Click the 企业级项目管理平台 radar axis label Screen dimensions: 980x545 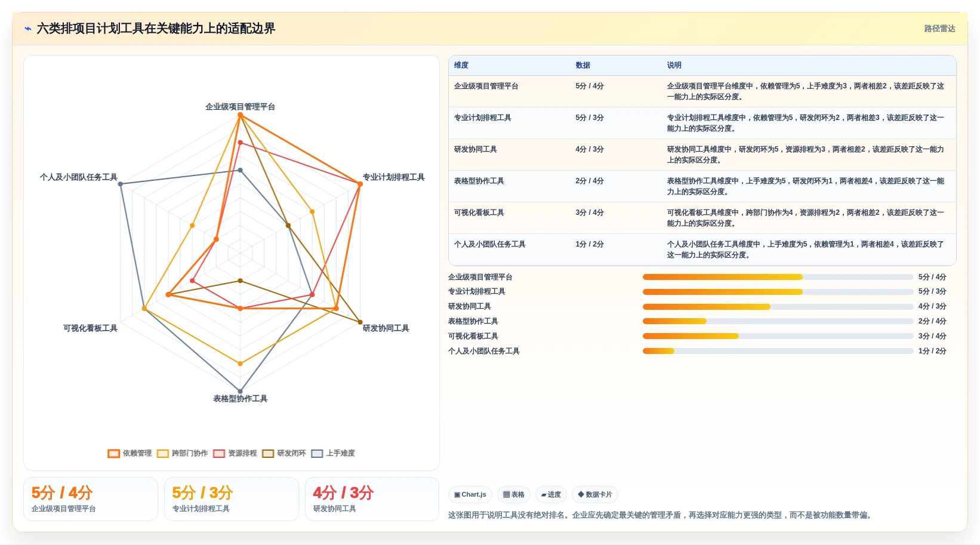coord(240,107)
